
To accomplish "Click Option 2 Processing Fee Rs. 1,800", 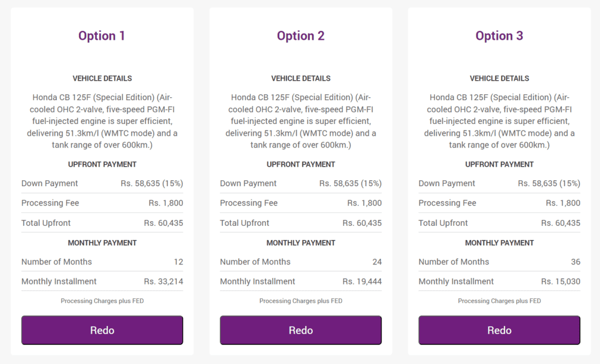I will 364,203.
